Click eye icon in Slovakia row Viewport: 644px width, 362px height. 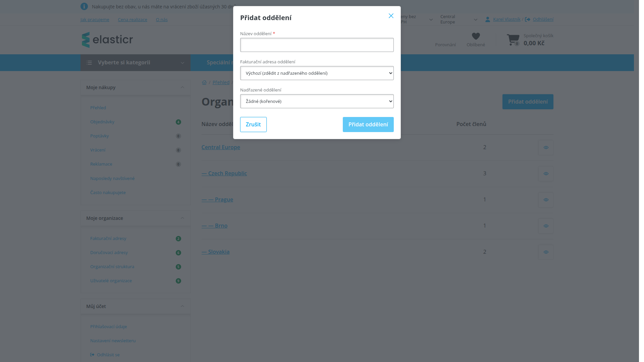coord(546,252)
